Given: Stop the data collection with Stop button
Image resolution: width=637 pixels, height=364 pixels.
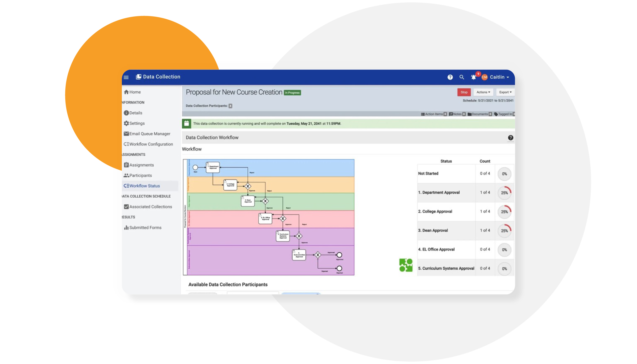Looking at the screenshot, I should (464, 92).
